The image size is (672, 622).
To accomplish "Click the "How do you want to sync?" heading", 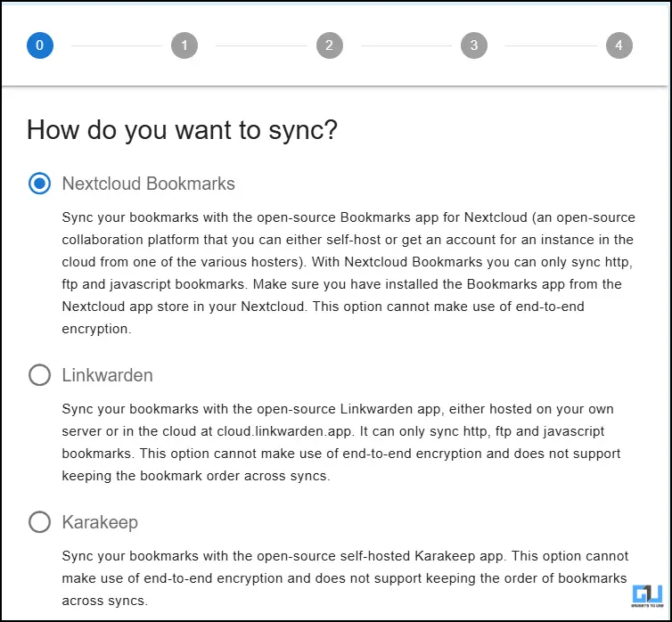I will (x=182, y=130).
